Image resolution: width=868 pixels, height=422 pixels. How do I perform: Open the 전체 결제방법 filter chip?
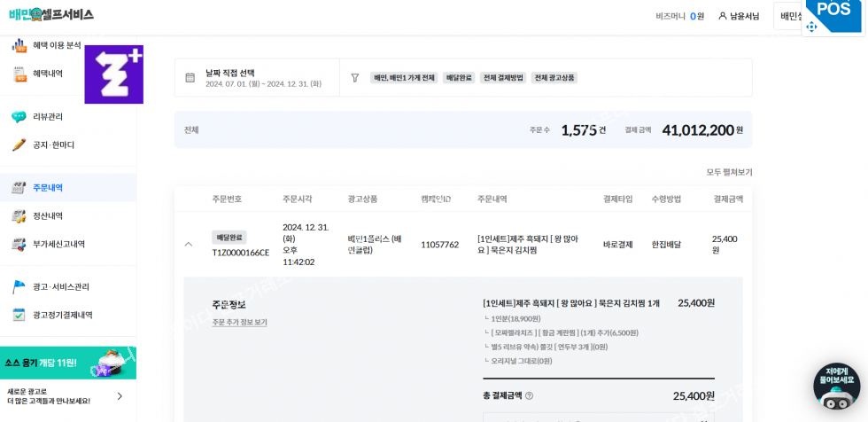pyautogui.click(x=503, y=78)
